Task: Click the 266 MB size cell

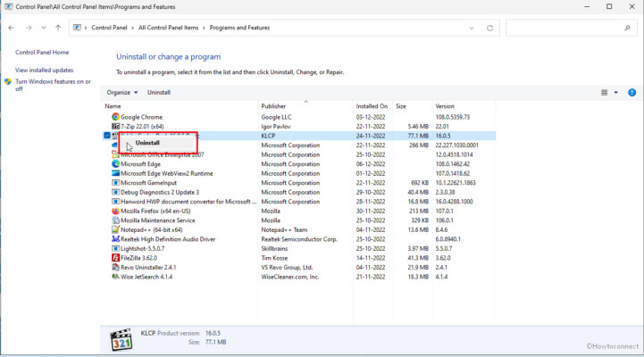Action: [419, 145]
